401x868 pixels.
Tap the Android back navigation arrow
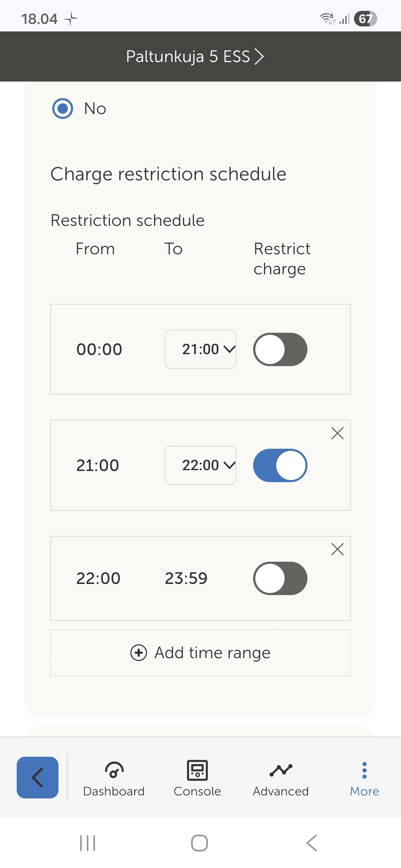[x=312, y=843]
